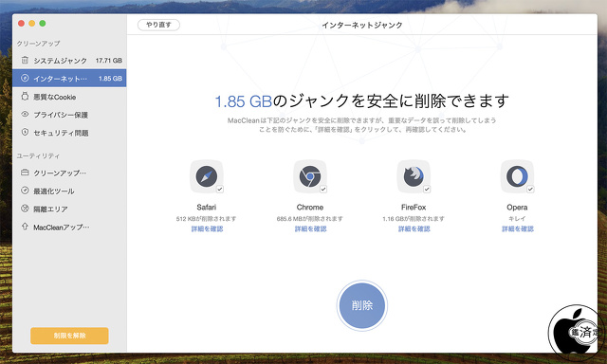Viewport: 607px width, 364px height.
Task: Open 悪質なCookie section
Action: click(69, 97)
